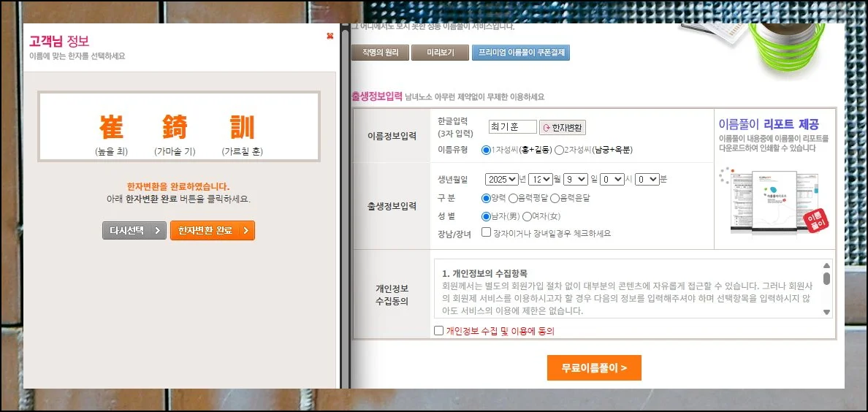
Task: Click the down arrow of privacy text scrollbar
Action: tap(826, 312)
